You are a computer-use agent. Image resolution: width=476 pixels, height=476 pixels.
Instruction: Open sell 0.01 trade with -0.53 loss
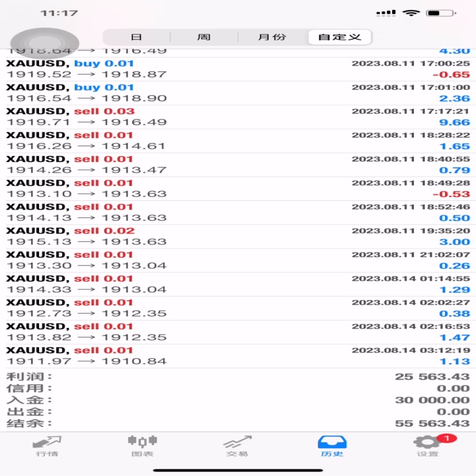coord(238,188)
